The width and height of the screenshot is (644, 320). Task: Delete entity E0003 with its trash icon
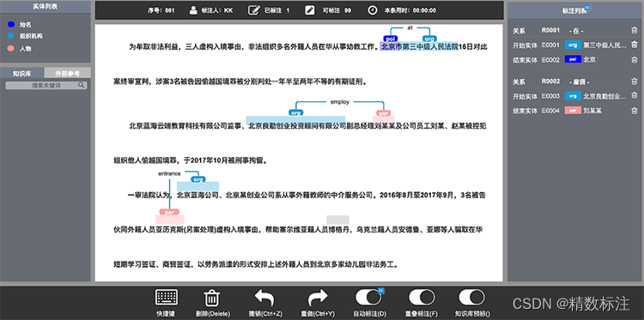click(635, 96)
